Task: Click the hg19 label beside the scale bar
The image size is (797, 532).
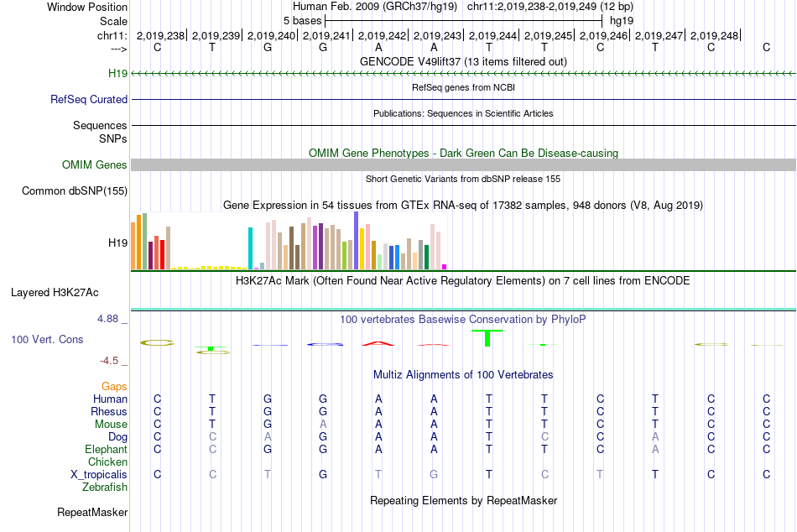Action: click(622, 21)
